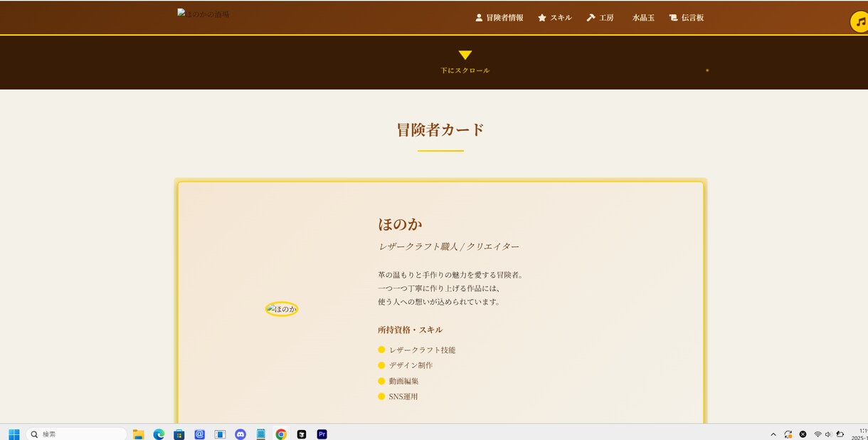Go to the スキル section link
The width and height of the screenshot is (868, 440).
555,18
